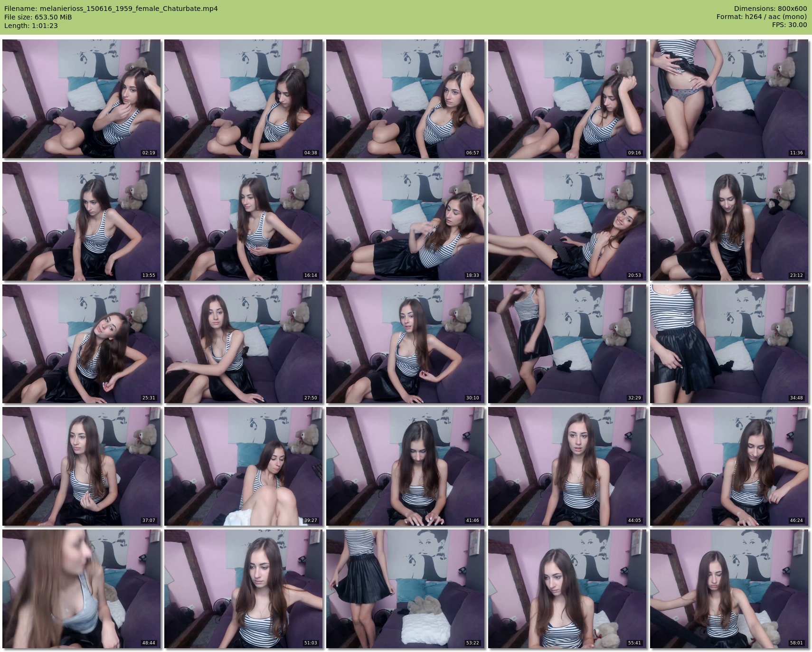Select the thumbnail timestamped 27:50
Screen dimensions: 812x652
tap(243, 344)
